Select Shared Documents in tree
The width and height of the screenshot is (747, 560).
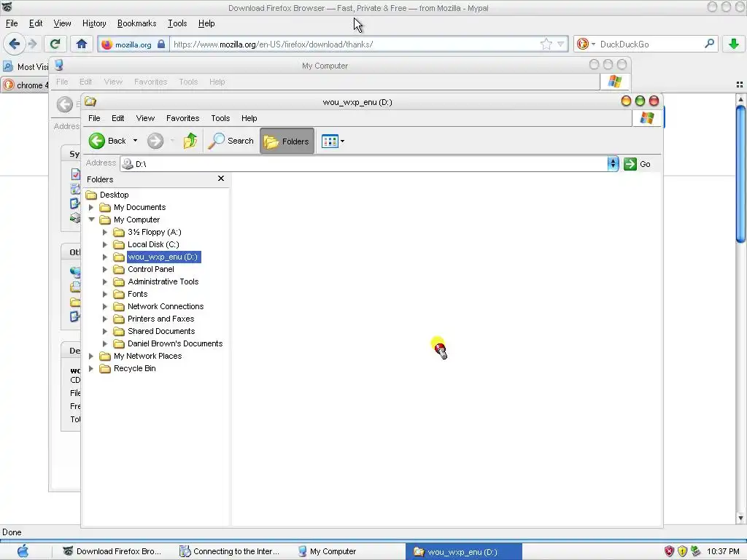coord(161,331)
